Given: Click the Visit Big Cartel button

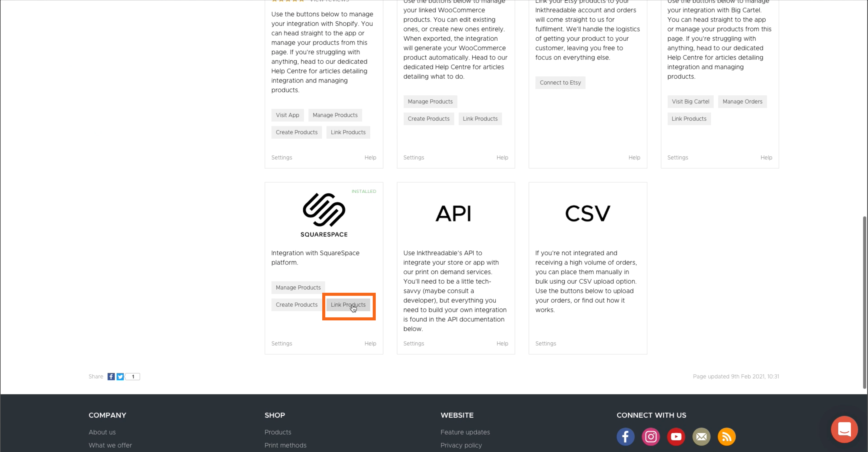Looking at the screenshot, I should [690, 101].
